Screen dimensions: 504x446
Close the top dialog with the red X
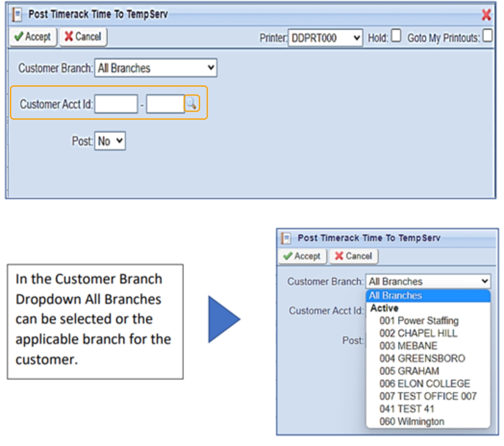(x=486, y=15)
